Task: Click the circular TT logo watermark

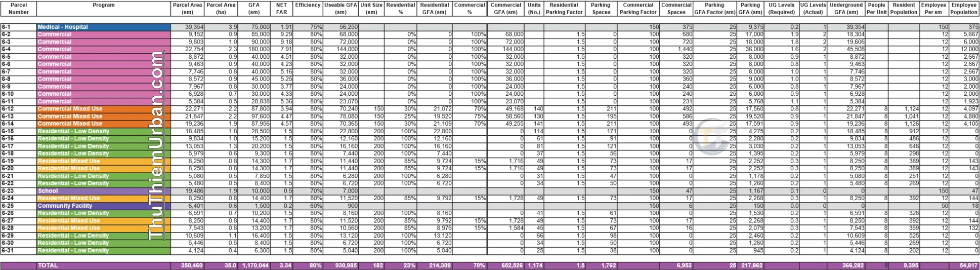Action: pos(712,136)
